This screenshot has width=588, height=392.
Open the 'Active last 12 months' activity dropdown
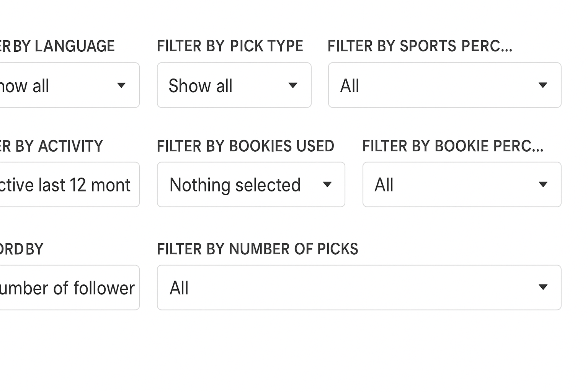[x=69, y=185]
